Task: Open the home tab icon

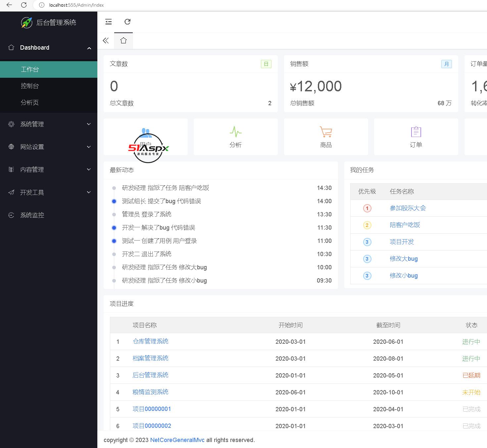Action: (x=123, y=41)
